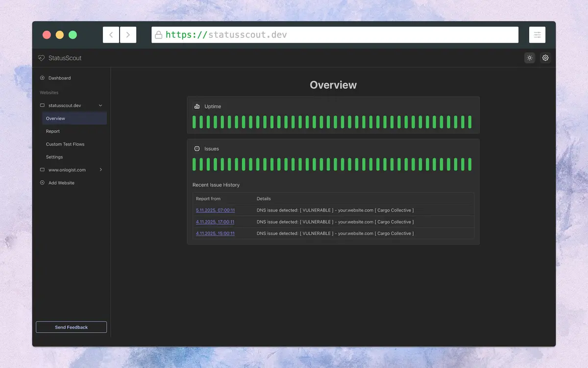Expand the www.onlogist.com section
The width and height of the screenshot is (588, 368).
[100, 170]
